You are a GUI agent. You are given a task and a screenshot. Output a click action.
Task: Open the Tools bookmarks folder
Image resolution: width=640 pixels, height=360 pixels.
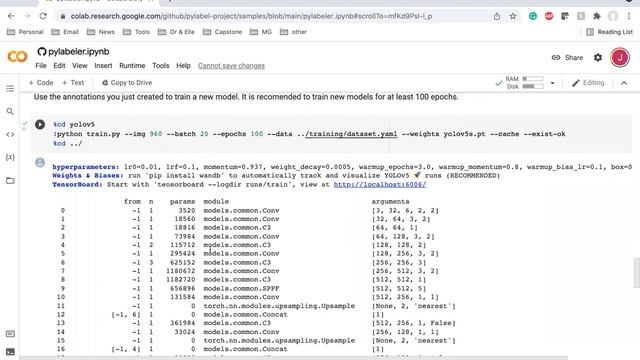136,32
